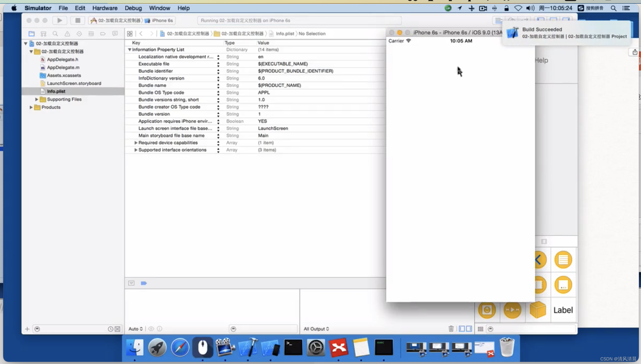Open the Hardware menu
641x364 pixels.
(105, 8)
